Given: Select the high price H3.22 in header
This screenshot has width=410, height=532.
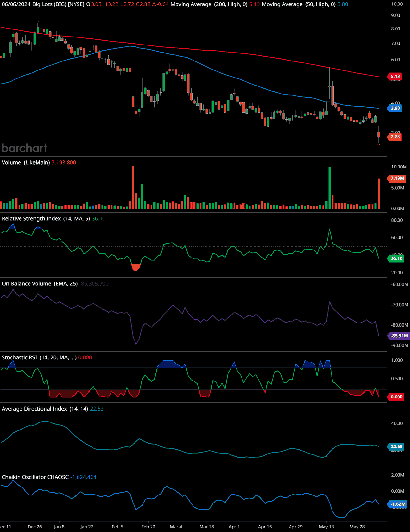Looking at the screenshot, I should 111,4.
